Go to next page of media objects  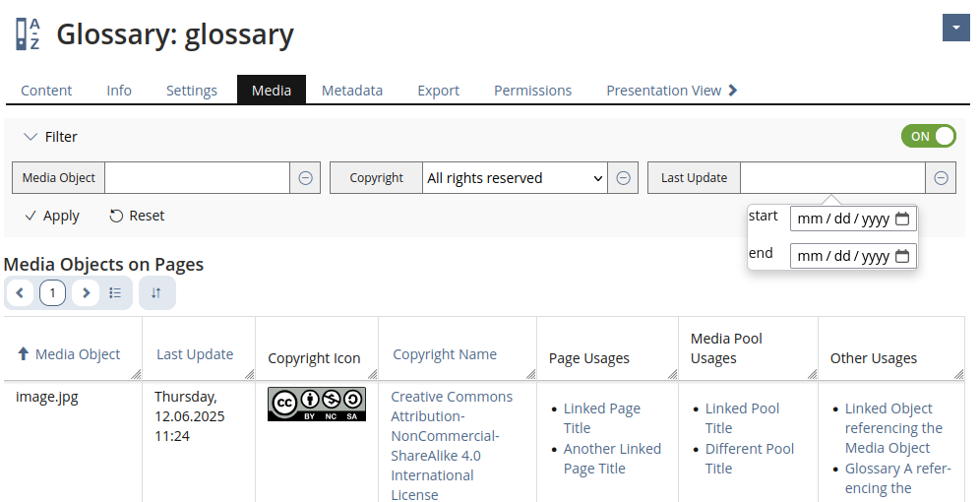click(x=87, y=292)
